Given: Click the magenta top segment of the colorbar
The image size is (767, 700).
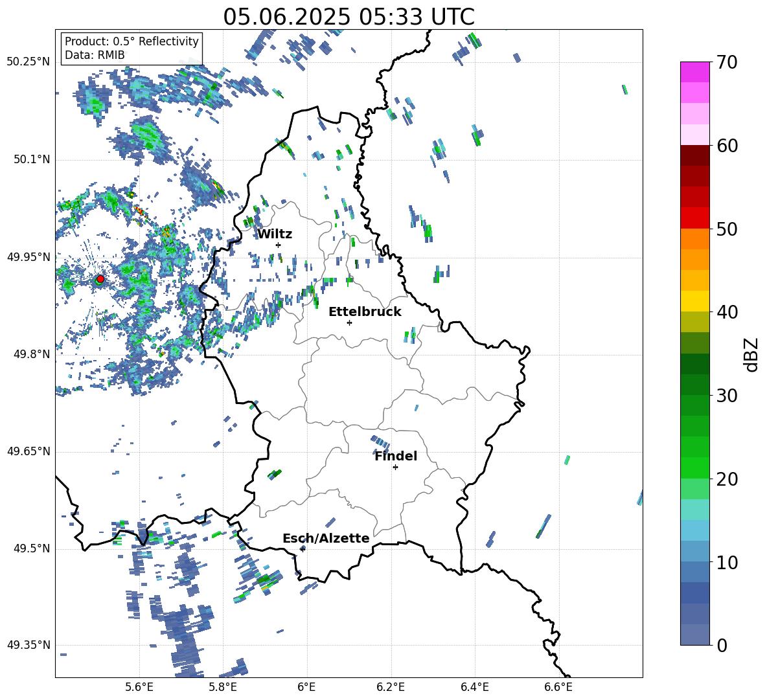Looking at the screenshot, I should click(694, 72).
